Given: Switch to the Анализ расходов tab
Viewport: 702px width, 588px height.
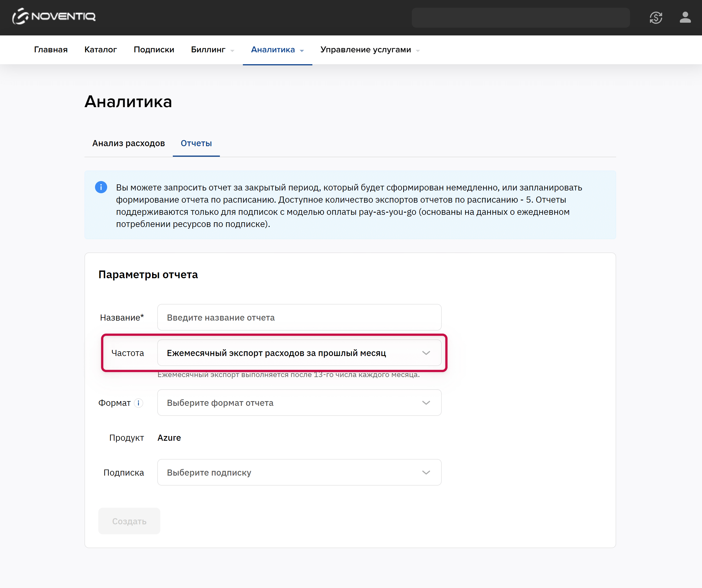Looking at the screenshot, I should 128,143.
